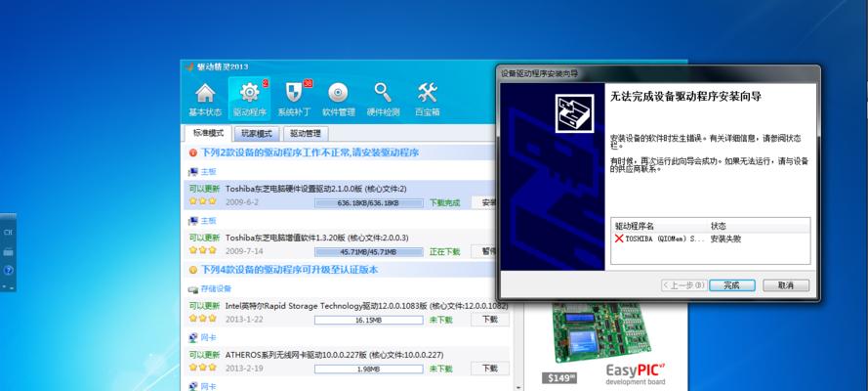The height and width of the screenshot is (391, 868).
Task: Click 完成 button in install wizard
Action: point(732,285)
